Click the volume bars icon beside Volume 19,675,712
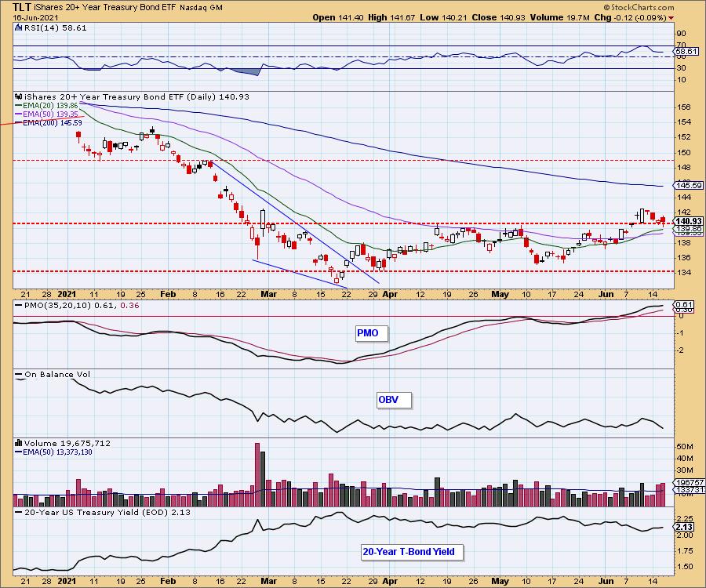The width and height of the screenshot is (706, 588). point(19,443)
